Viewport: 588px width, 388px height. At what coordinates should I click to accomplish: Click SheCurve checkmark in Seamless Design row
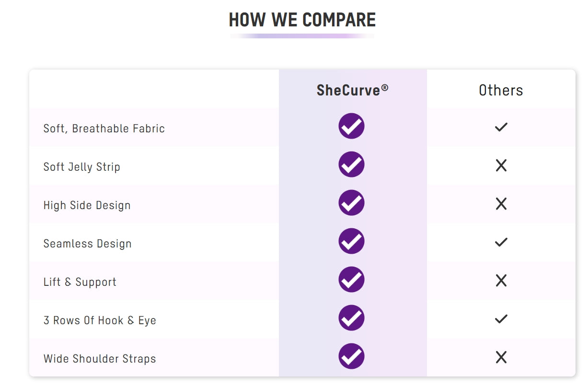pyautogui.click(x=351, y=241)
